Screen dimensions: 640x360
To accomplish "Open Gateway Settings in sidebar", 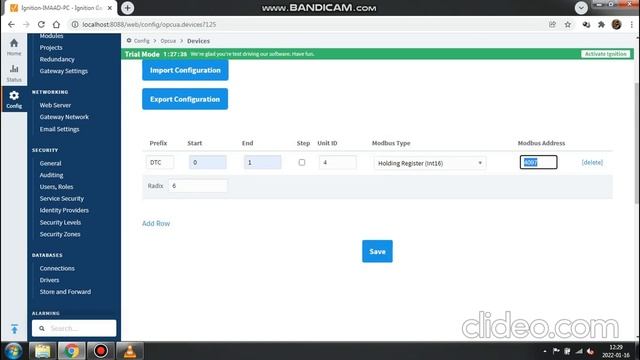I will 64,71.
